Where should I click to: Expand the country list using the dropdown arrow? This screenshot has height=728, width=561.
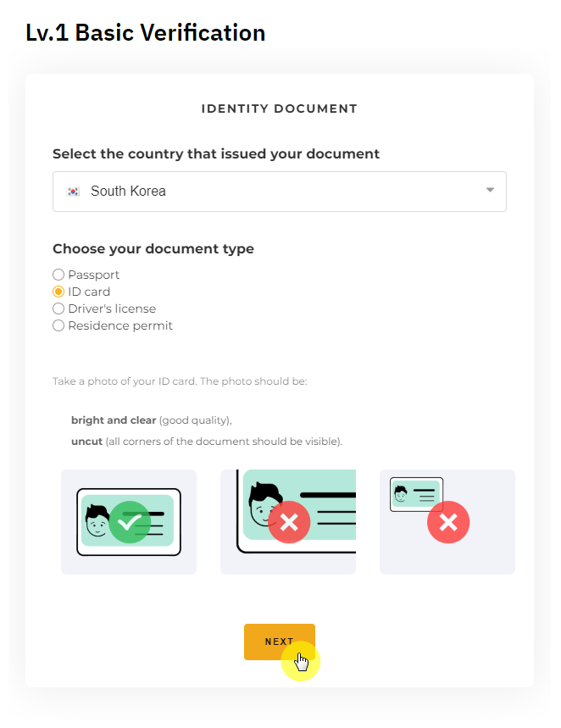pyautogui.click(x=490, y=191)
